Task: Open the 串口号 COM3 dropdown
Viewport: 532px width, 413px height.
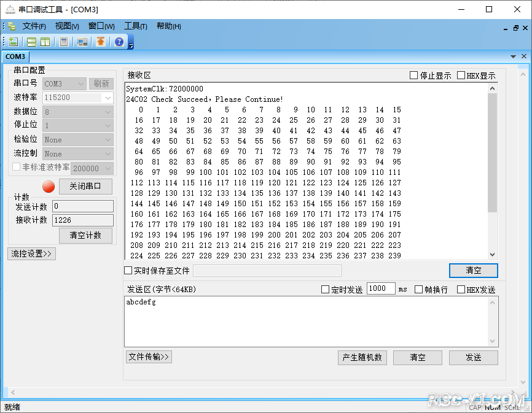Action: pyautogui.click(x=64, y=83)
